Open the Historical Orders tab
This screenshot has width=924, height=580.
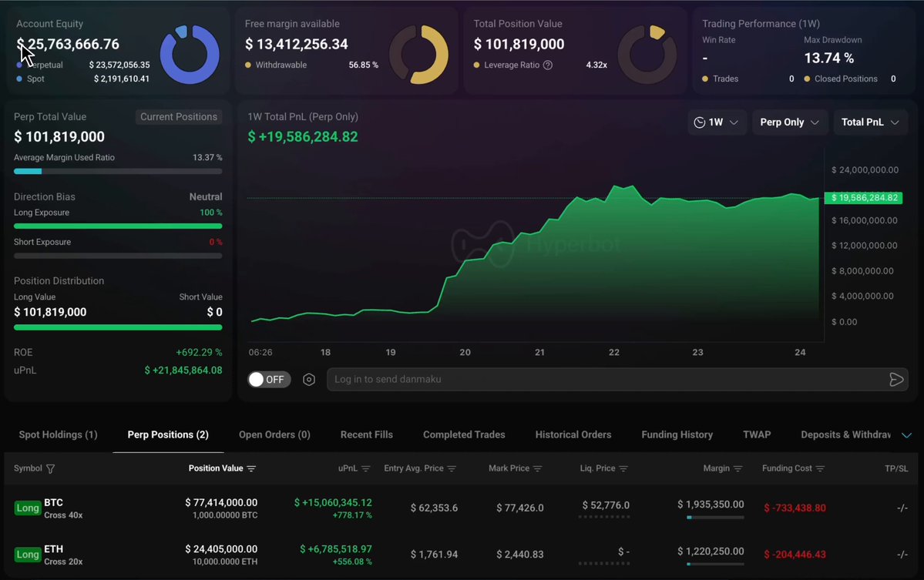pyautogui.click(x=573, y=434)
